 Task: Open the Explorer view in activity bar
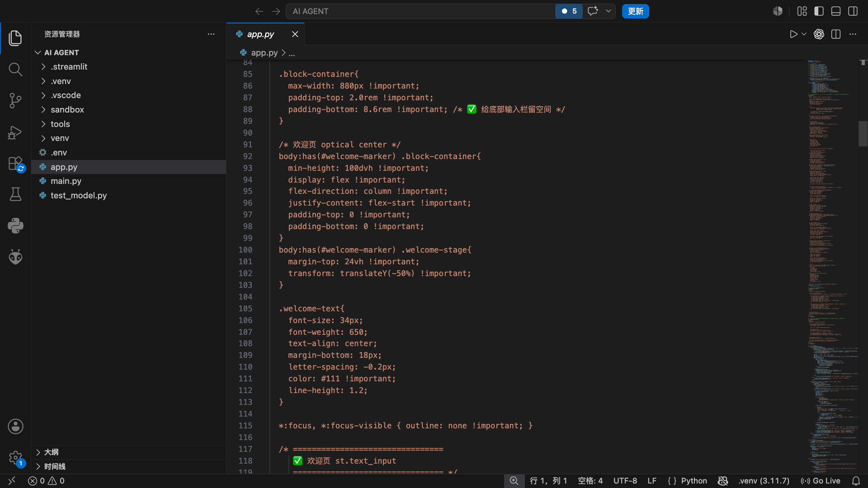(x=15, y=38)
